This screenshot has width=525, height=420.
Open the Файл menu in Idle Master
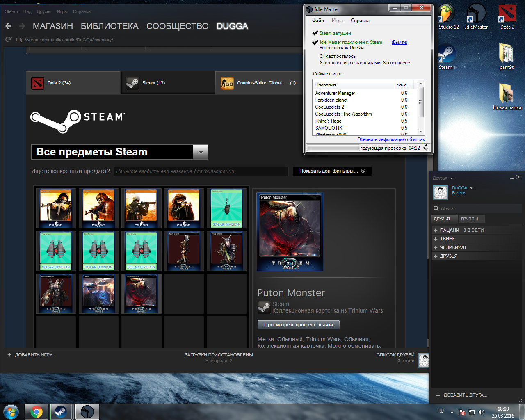[318, 21]
